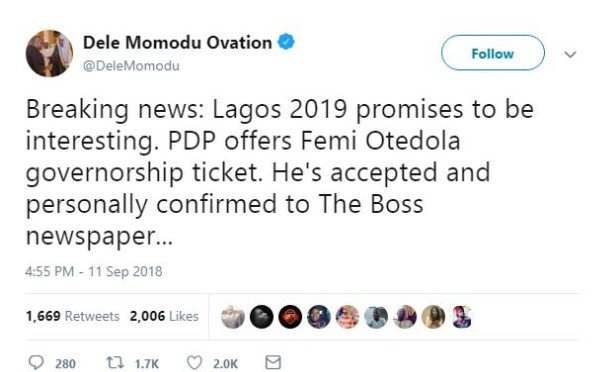Expand the tweet options chevron
Viewport: 613px width, 372px height.
tap(570, 54)
